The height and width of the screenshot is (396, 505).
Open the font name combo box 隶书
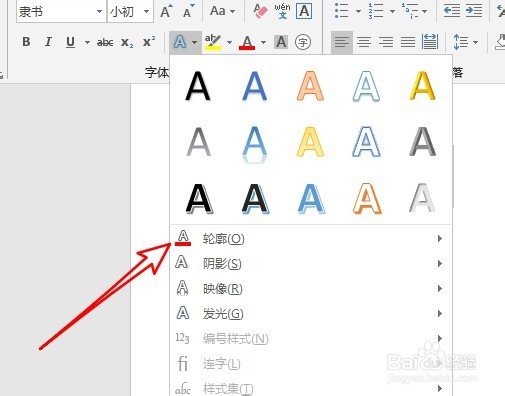click(x=61, y=12)
